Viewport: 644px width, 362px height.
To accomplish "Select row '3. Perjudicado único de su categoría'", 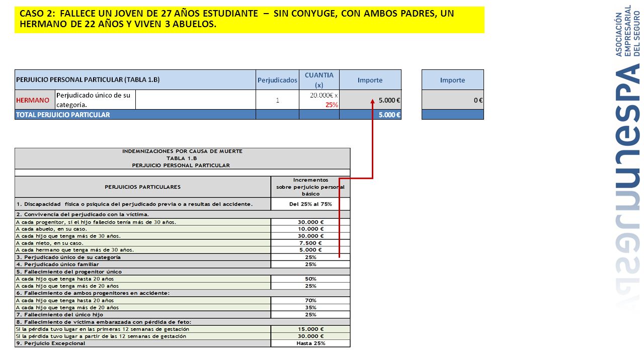I will (x=143, y=257).
